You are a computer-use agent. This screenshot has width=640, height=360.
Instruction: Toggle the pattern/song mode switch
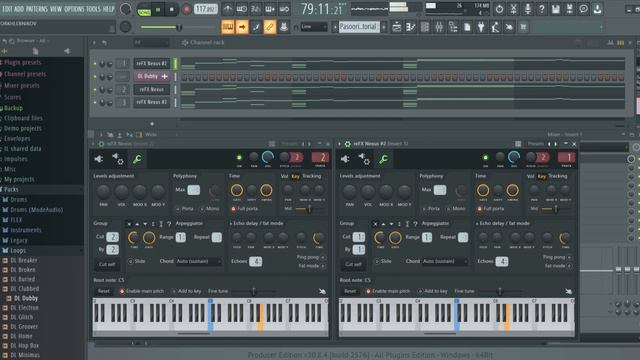click(x=144, y=9)
